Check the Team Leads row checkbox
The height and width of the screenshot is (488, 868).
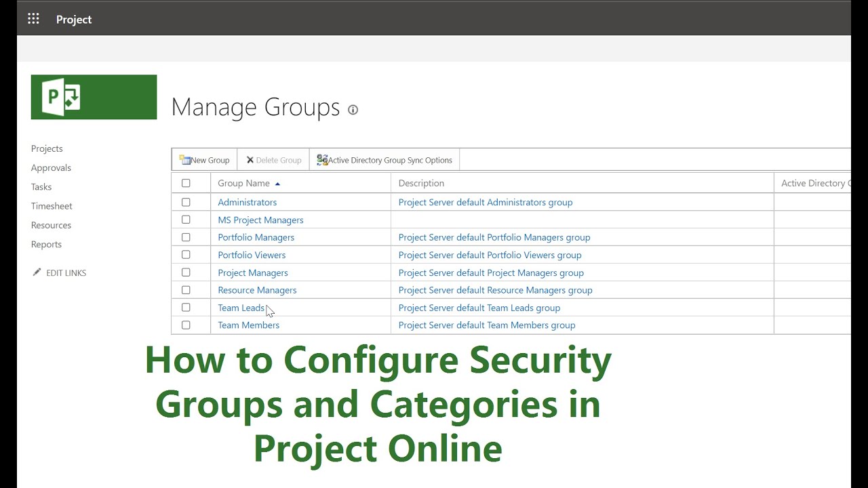coord(186,308)
